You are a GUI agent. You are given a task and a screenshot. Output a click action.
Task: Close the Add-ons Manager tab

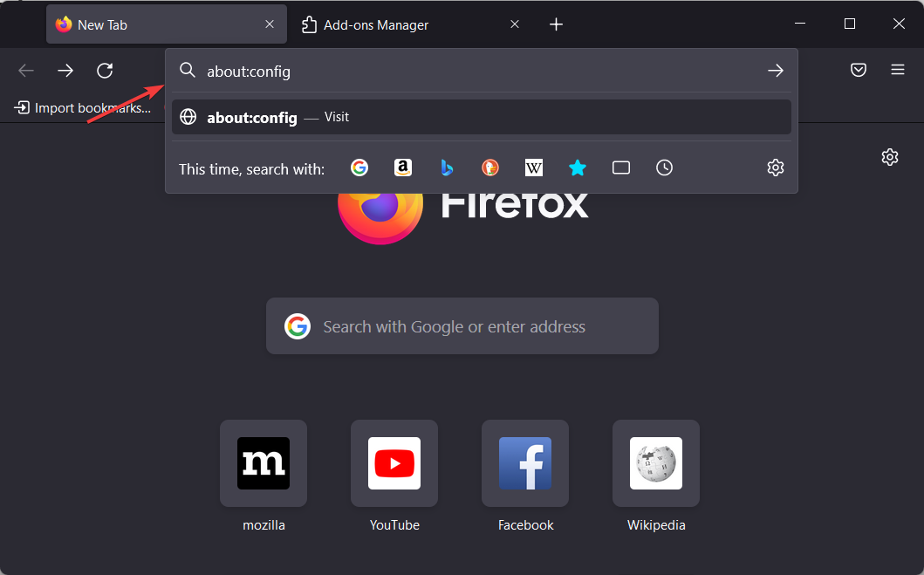coord(515,24)
